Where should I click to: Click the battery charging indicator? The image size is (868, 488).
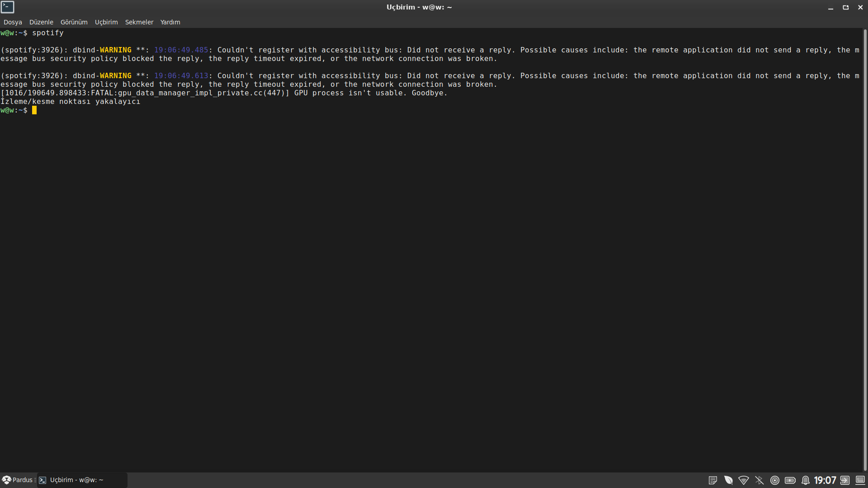coord(790,480)
